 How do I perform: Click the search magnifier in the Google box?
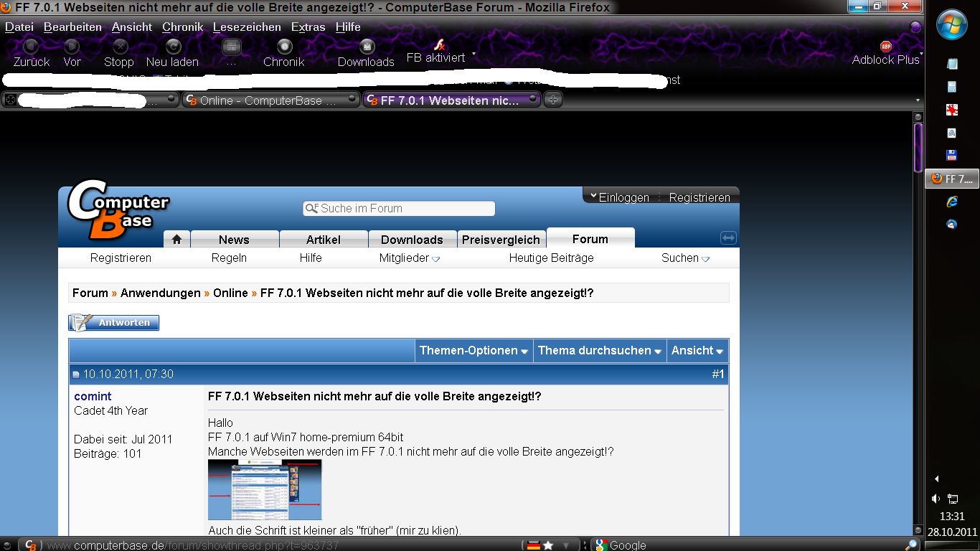pyautogui.click(x=911, y=545)
